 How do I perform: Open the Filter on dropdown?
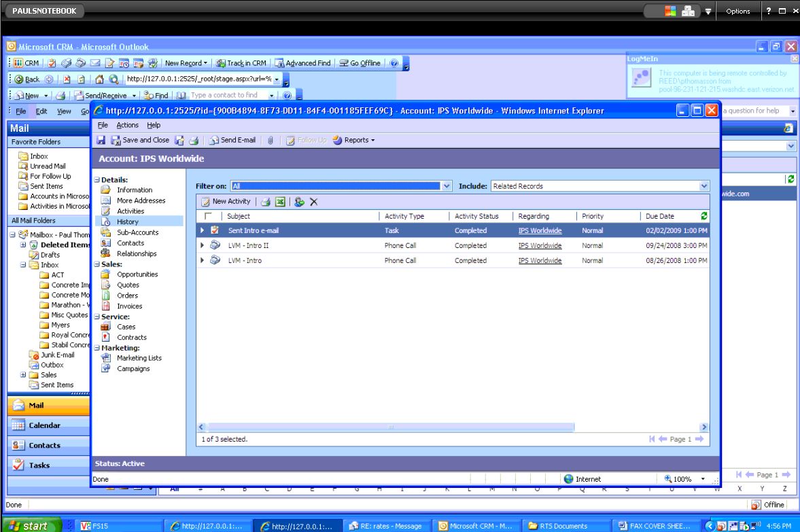[447, 186]
